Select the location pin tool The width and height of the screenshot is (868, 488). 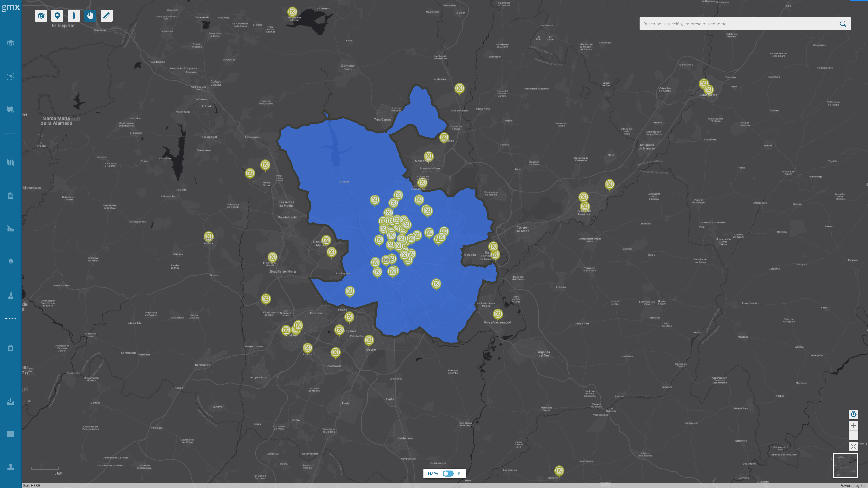(57, 16)
